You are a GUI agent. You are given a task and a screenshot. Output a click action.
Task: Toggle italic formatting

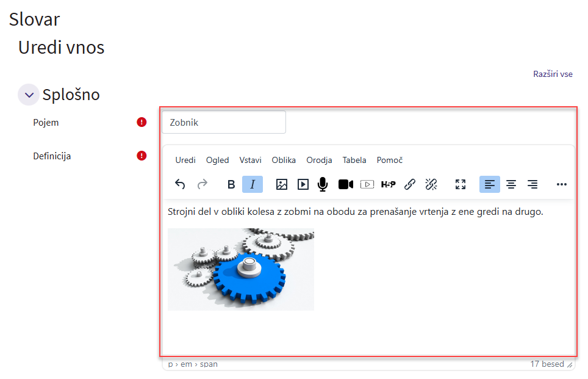253,184
